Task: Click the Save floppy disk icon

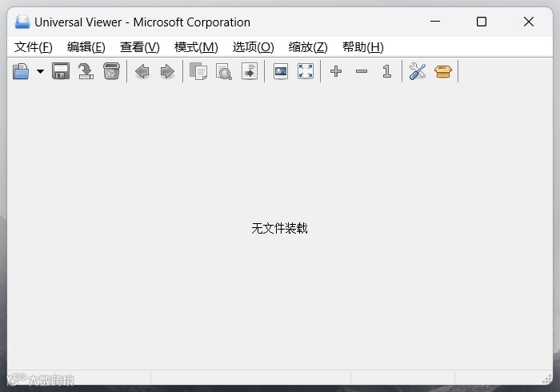Action: (61, 71)
